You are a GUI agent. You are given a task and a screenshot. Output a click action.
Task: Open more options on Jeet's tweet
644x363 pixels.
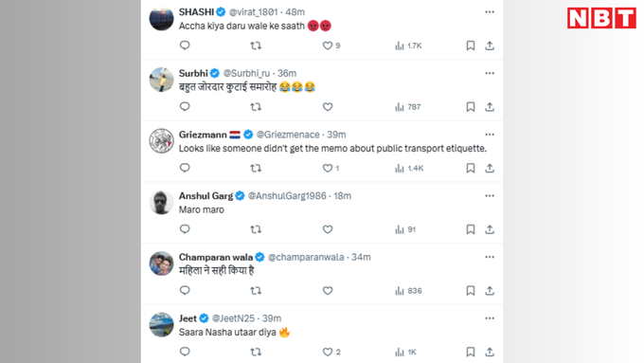[490, 318]
